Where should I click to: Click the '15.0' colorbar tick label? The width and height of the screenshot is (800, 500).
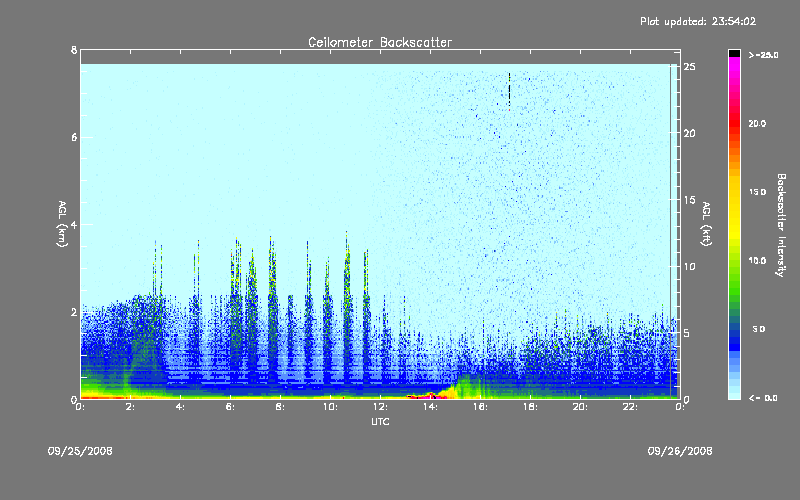[757, 192]
